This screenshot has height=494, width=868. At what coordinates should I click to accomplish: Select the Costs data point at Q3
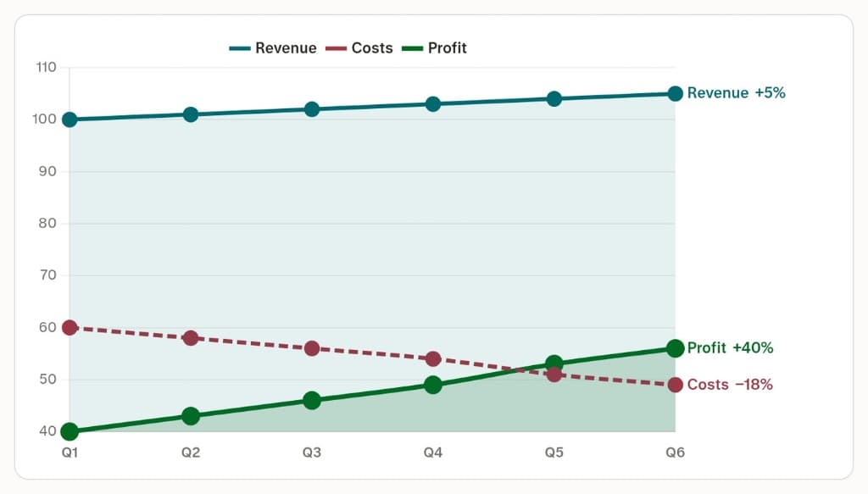(312, 348)
